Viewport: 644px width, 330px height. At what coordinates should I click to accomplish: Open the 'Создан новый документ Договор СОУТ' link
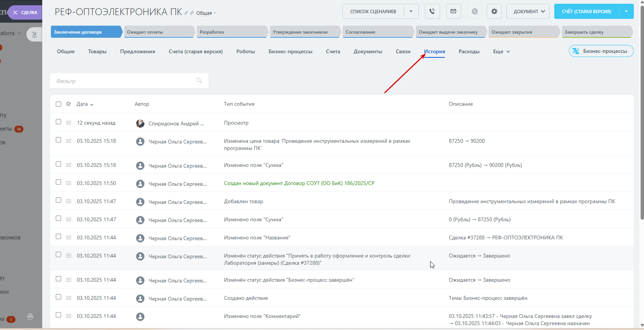(x=299, y=183)
